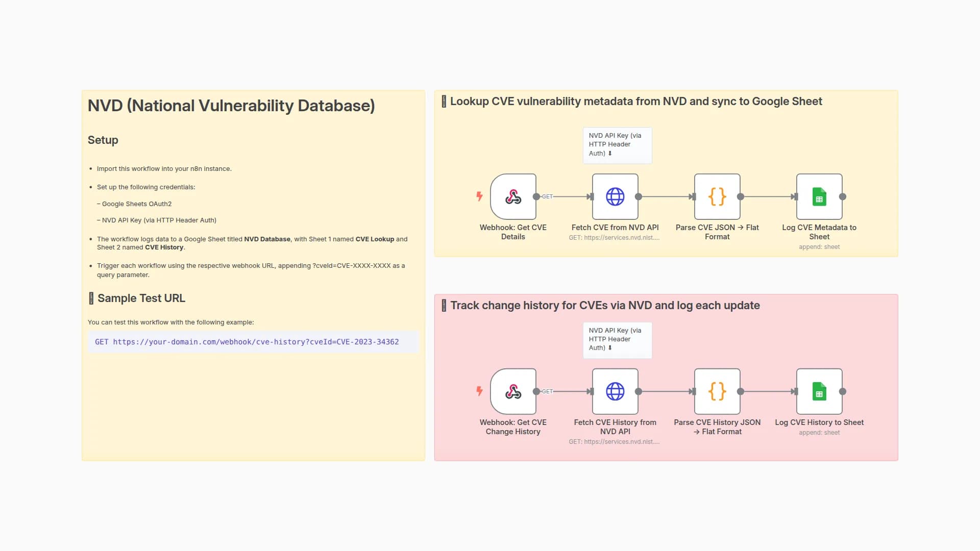Click the GET output label on Change History webhook
This screenshot has width=980, height=551.
pyautogui.click(x=547, y=391)
